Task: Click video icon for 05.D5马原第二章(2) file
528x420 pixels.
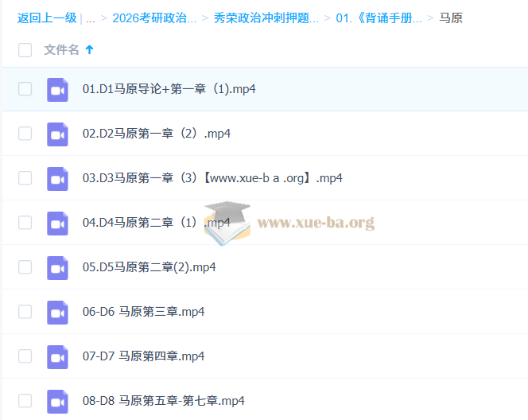Action: coord(57,267)
